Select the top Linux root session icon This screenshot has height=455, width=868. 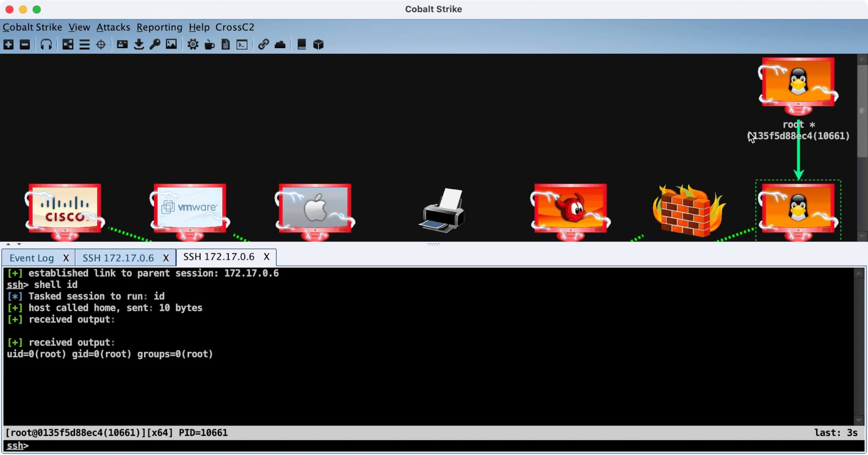pos(798,86)
